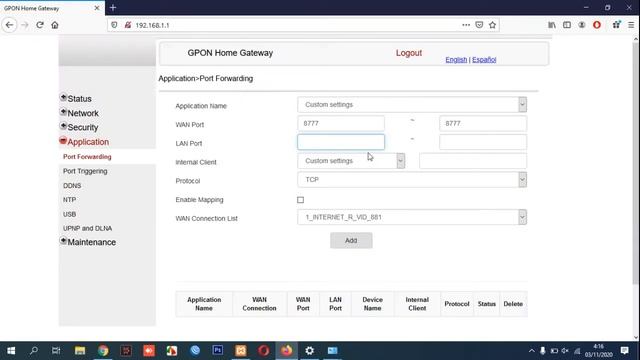Show hidden system tray icons

click(x=531, y=351)
